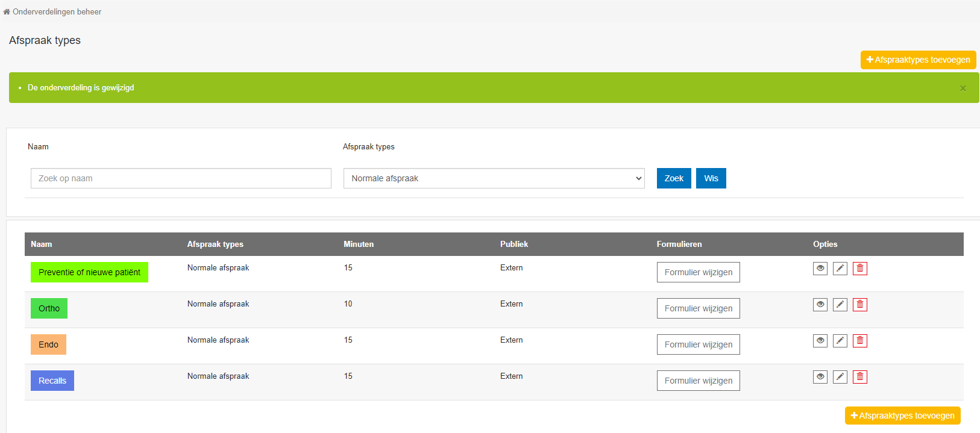Click trash icon in Endo row
980x433 pixels.
pyautogui.click(x=859, y=341)
